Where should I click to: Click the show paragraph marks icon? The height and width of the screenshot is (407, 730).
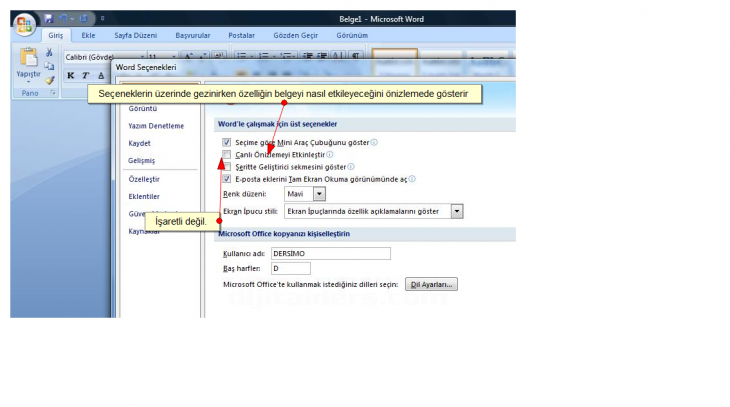(x=356, y=56)
